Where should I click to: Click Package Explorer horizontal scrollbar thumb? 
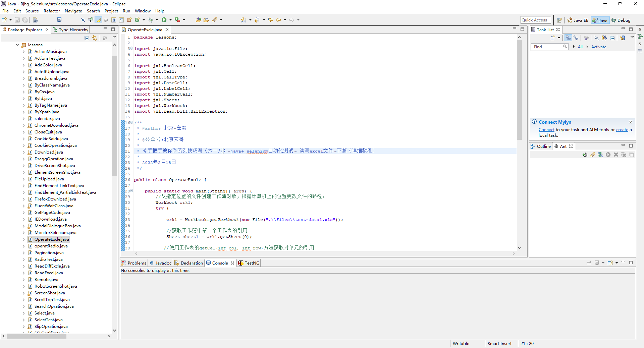pos(36,336)
